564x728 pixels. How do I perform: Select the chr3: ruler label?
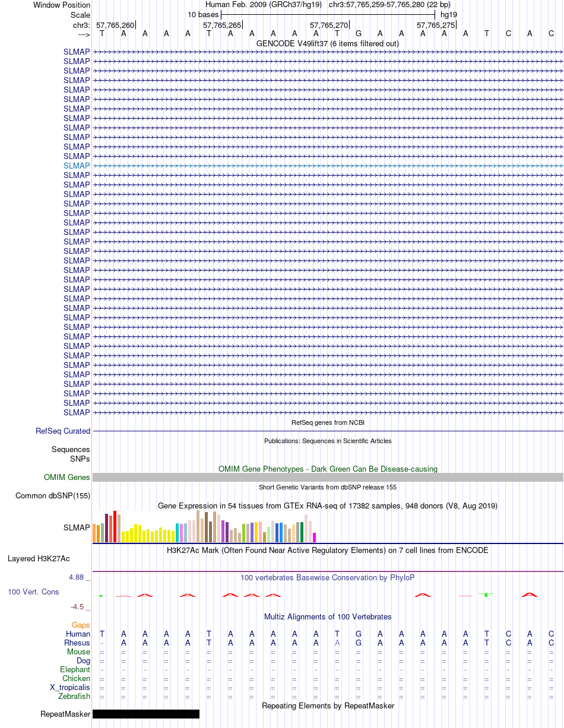[x=81, y=25]
